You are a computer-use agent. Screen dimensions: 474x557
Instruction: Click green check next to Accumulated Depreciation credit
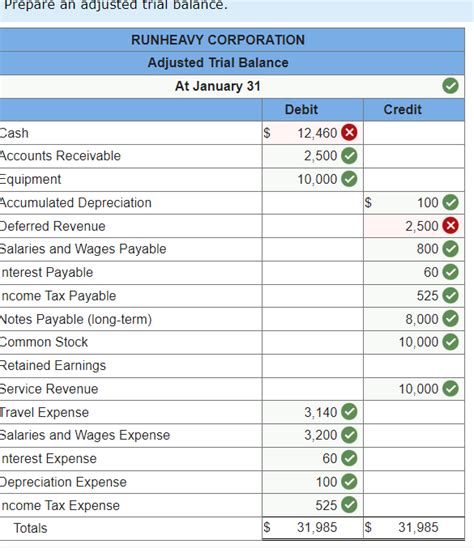451,202
